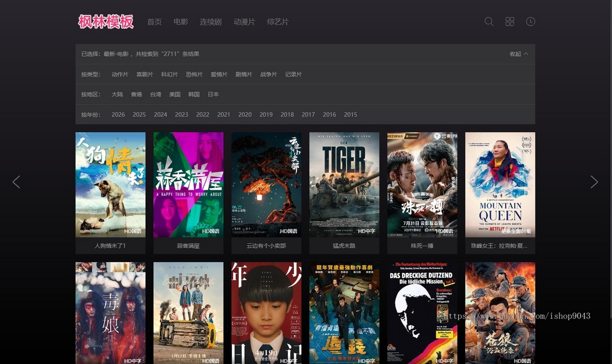Screen dimensions: 612x364
Task: Filter by year 2015
Action: 350,115
